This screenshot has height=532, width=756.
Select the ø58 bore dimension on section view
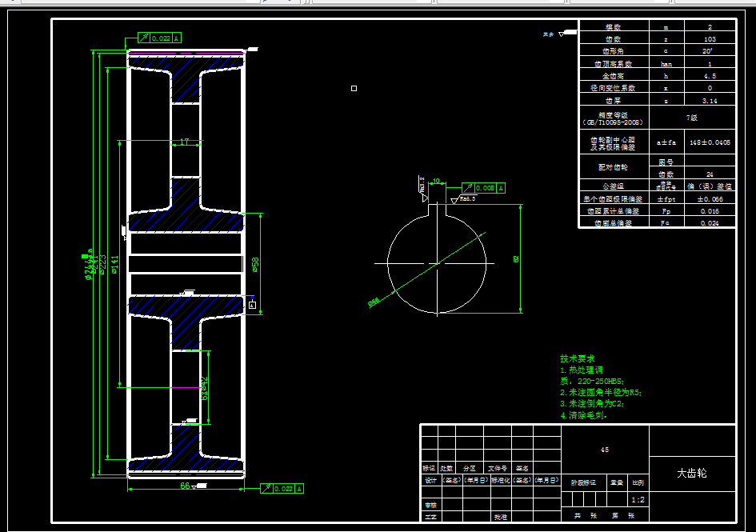coord(255,264)
